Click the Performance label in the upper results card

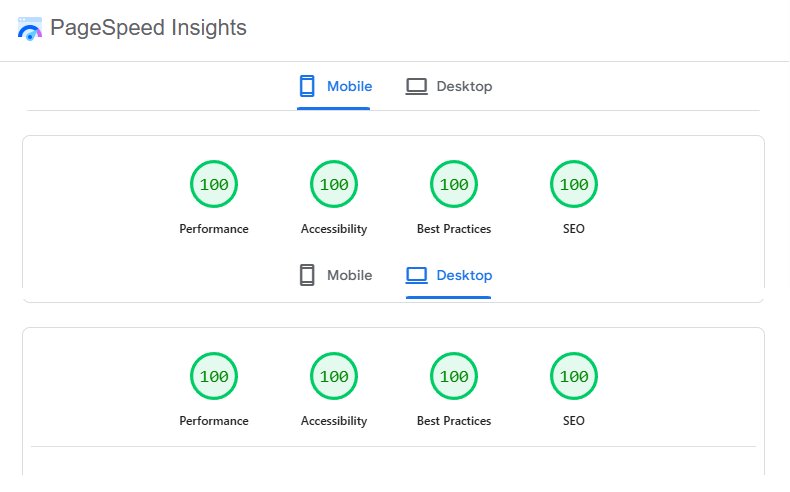click(214, 229)
